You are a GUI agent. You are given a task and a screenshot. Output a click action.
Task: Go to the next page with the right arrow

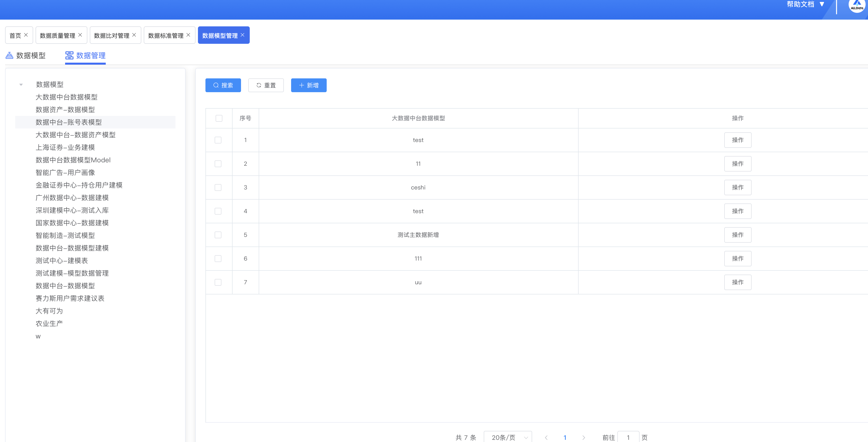(x=584, y=437)
